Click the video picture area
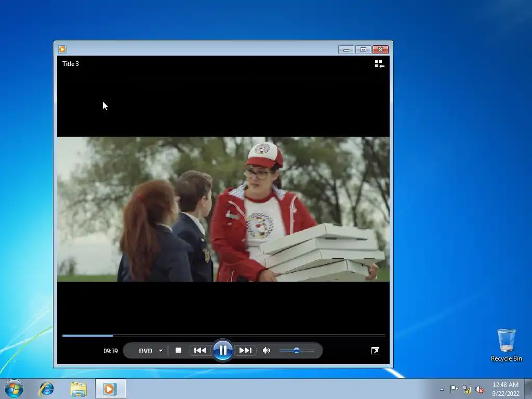This screenshot has height=399, width=532. coord(223,209)
